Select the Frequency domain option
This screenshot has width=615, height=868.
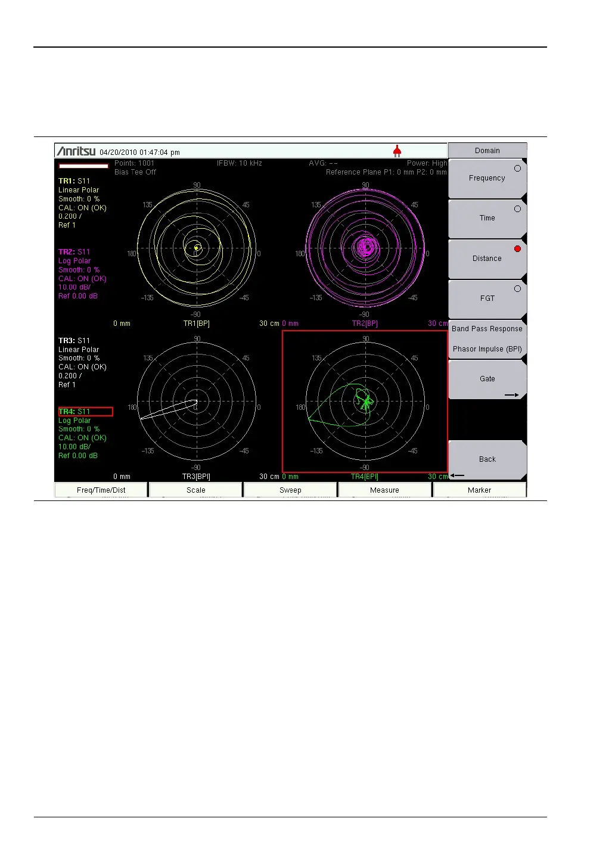point(487,179)
